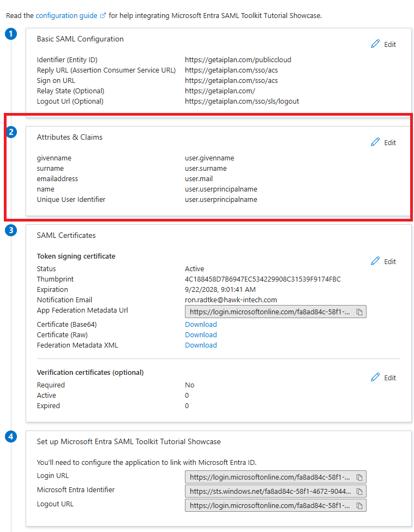
Task: Download the Certificate (Base64)
Action: coord(201,325)
